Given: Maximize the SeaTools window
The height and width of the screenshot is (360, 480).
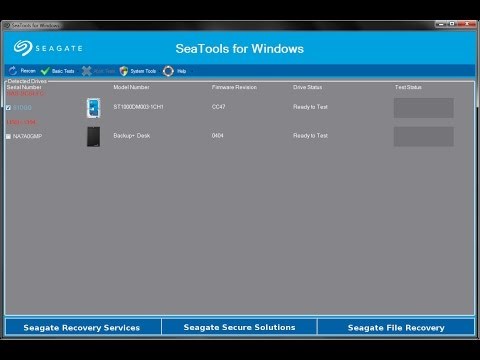Looking at the screenshot, I should (452, 24).
